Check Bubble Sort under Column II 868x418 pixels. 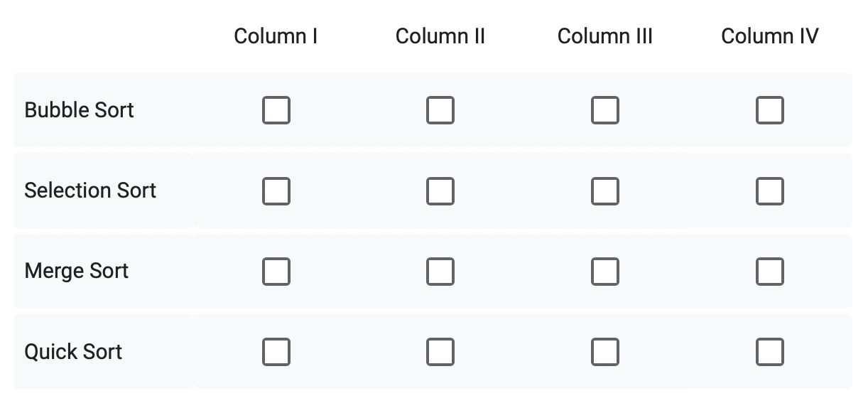440,110
